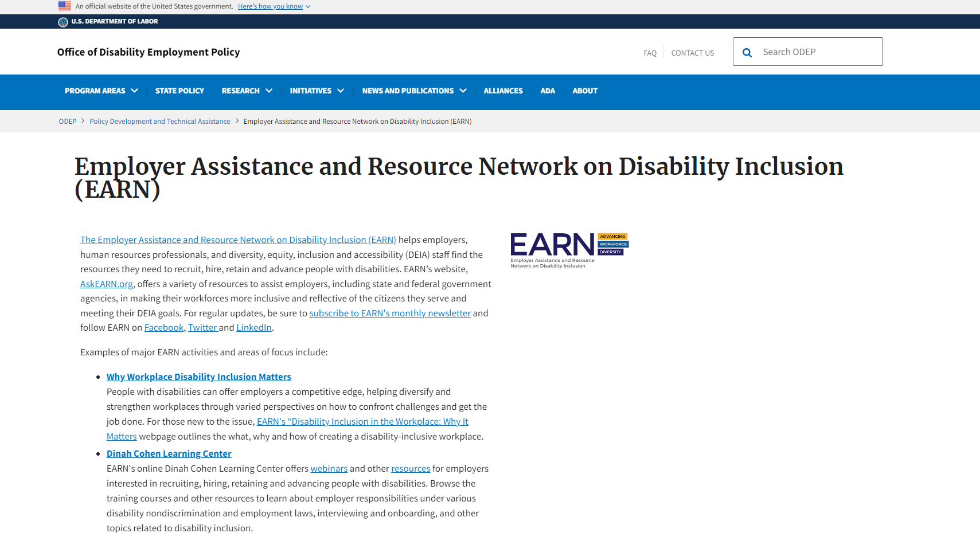Go to Office of Disability Employment Policy home
Screen dimensions: 980x533
click(x=149, y=52)
